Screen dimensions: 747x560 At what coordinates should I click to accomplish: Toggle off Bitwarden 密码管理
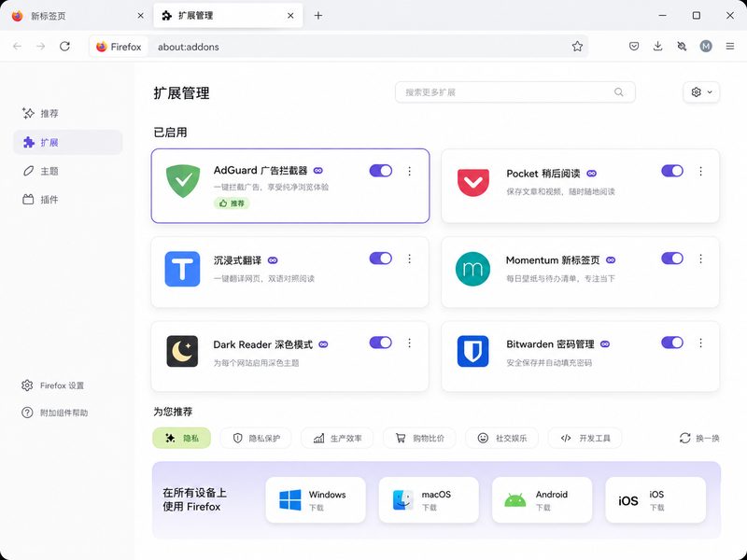point(672,343)
